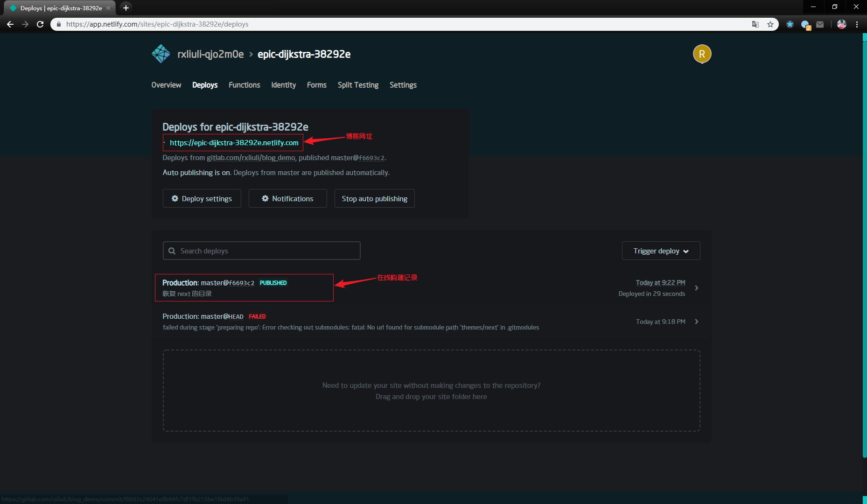Click the PUBLISHED status badge
The height and width of the screenshot is (504, 867).
tap(273, 283)
